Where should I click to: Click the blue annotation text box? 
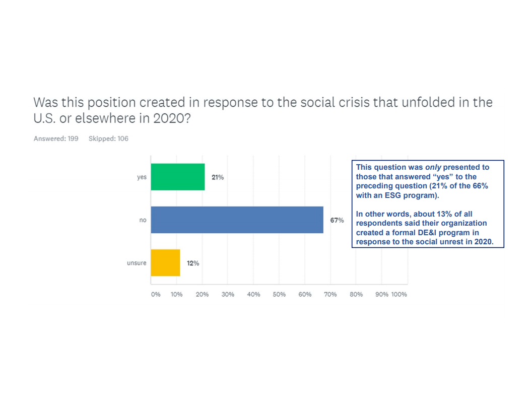[428, 204]
